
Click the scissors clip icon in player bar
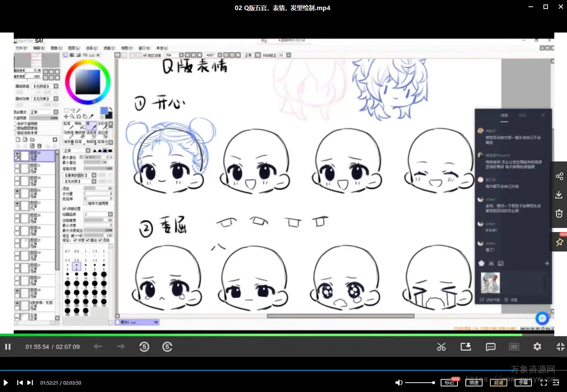point(441,347)
